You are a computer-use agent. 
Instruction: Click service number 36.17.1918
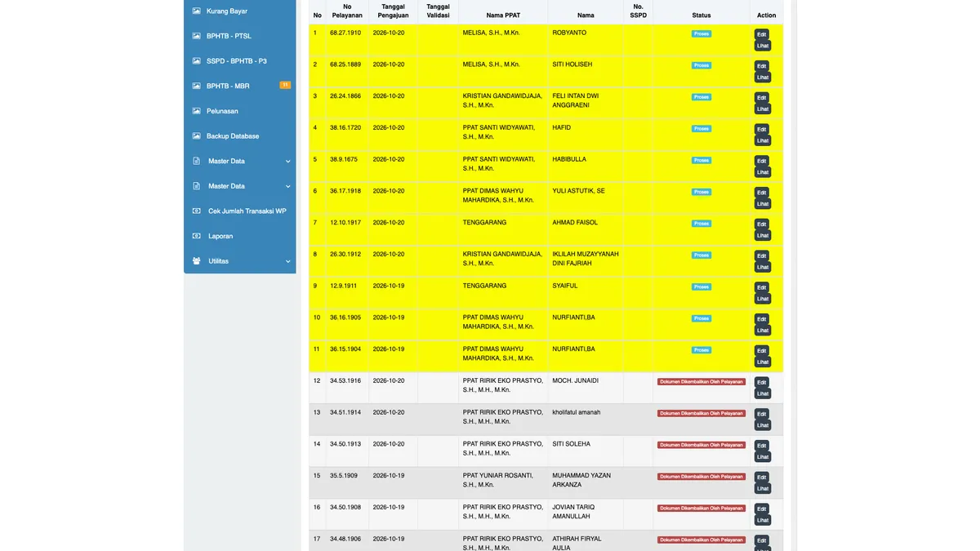tap(345, 191)
